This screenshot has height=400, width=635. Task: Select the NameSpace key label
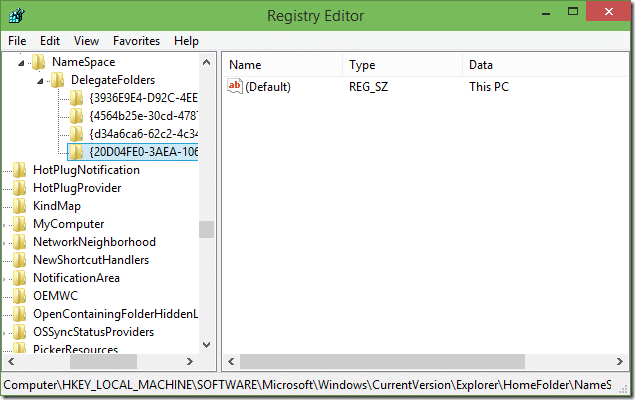(x=84, y=62)
